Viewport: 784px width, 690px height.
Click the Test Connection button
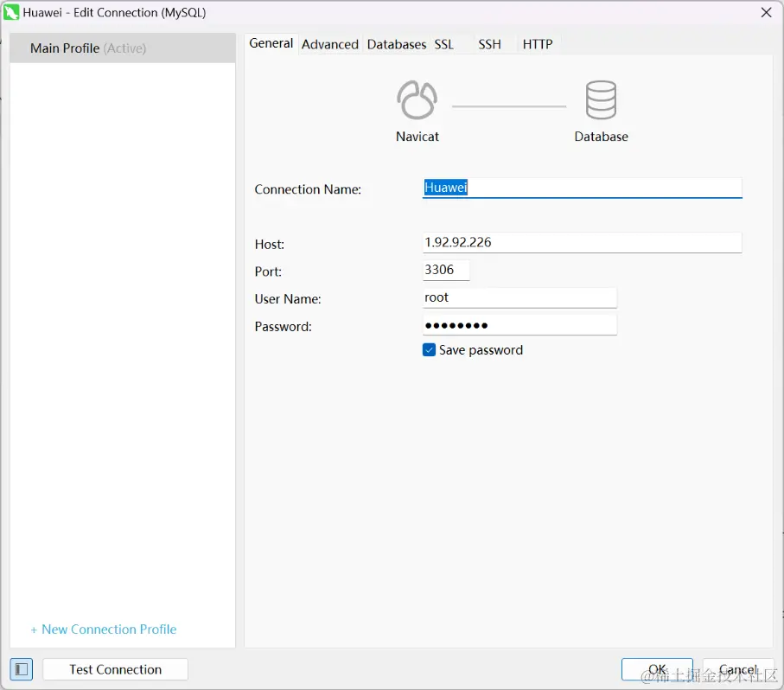[x=116, y=669]
